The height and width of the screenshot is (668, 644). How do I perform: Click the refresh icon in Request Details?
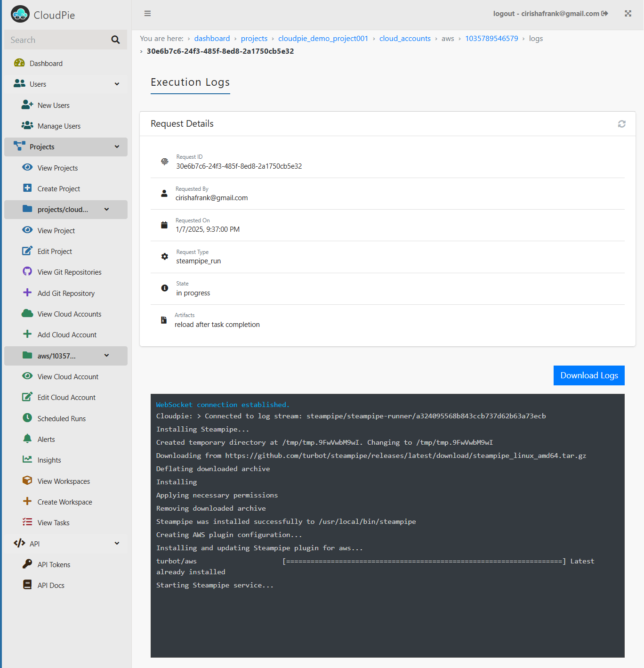(x=621, y=124)
